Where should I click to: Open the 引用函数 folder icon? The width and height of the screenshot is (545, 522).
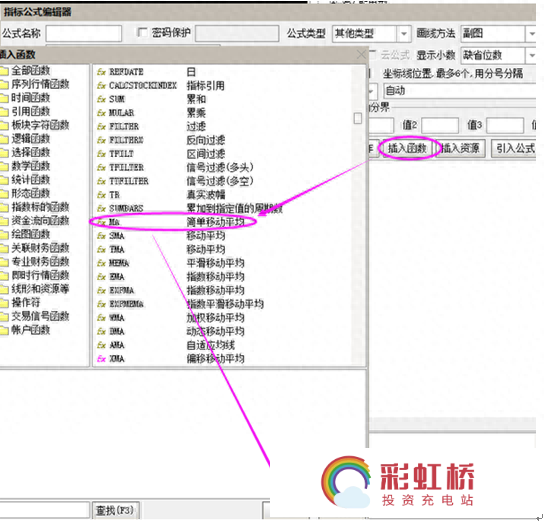(x=4, y=112)
